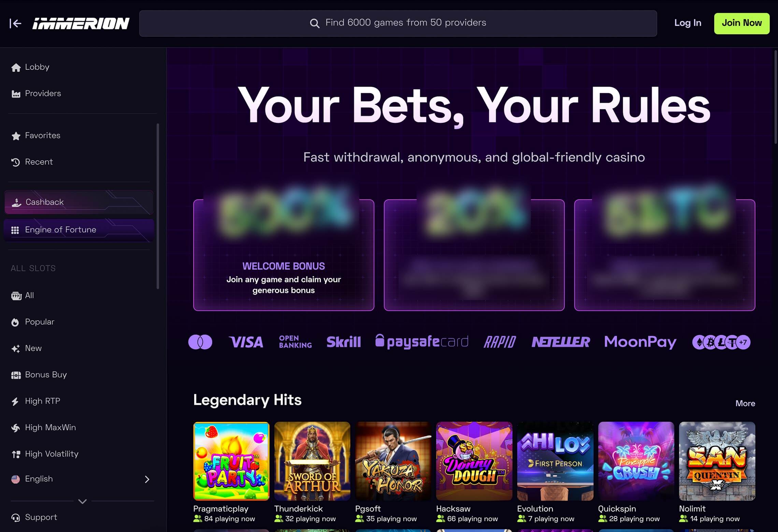Expand sidebar with the down chevron
The height and width of the screenshot is (532, 778).
click(83, 501)
